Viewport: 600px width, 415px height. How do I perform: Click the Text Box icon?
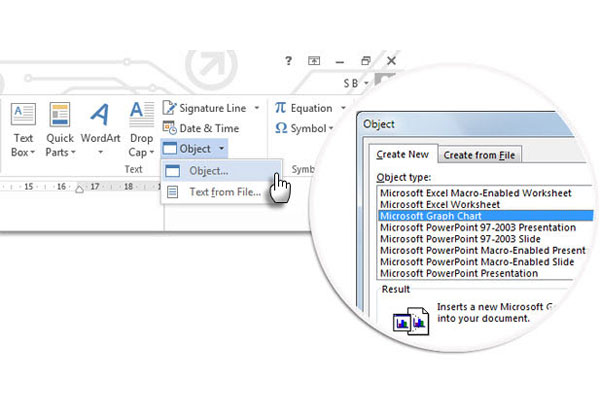23,114
